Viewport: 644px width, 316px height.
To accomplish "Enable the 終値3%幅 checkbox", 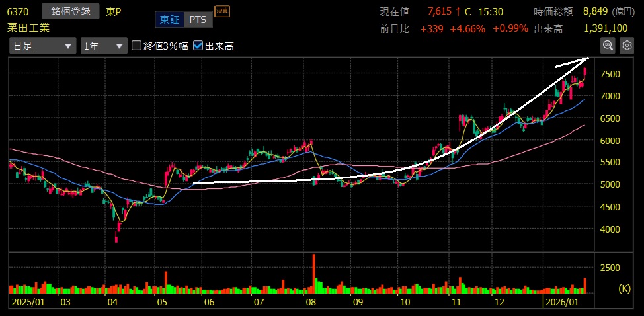I will click(x=137, y=46).
